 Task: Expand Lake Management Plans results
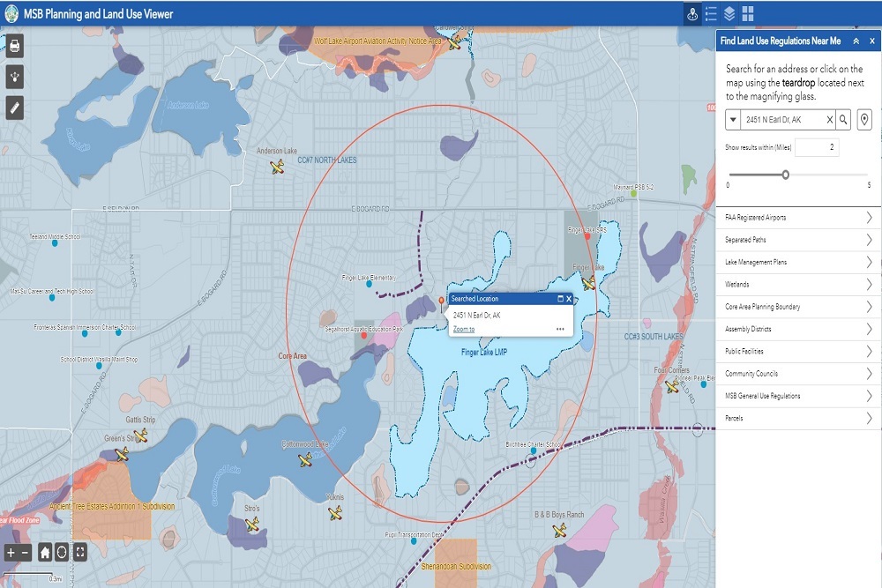[x=798, y=262]
